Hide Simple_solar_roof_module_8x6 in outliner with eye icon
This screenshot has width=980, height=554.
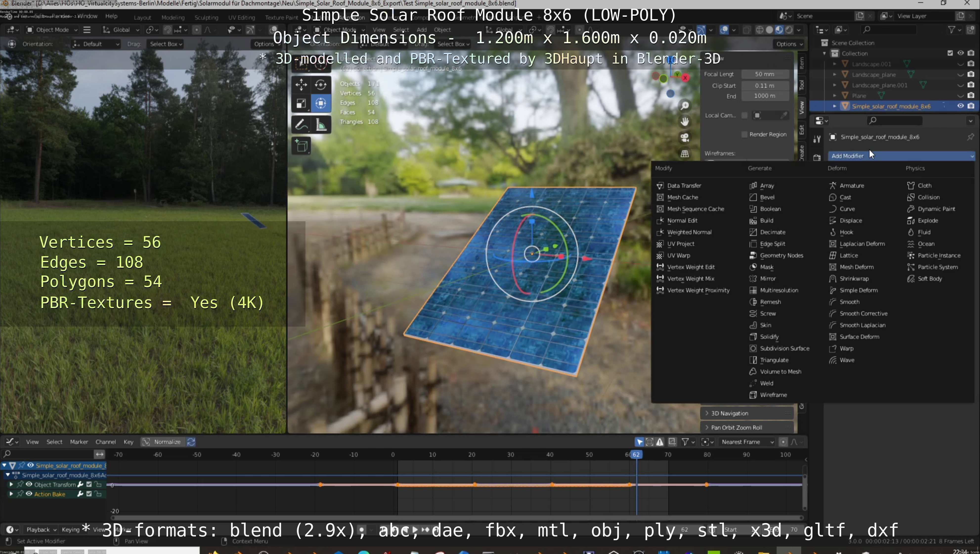point(960,106)
